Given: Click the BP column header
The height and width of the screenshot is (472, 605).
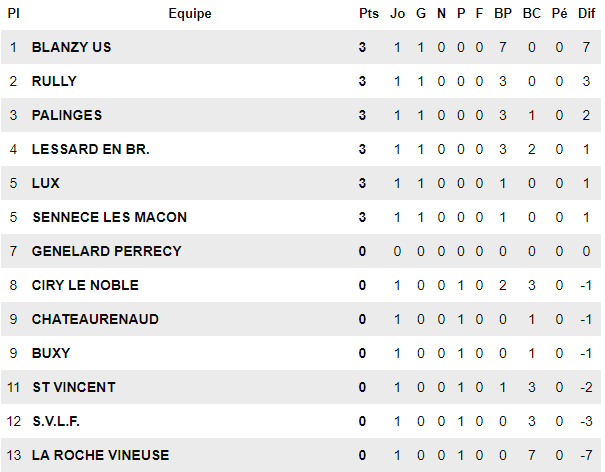Looking at the screenshot, I should point(503,14).
